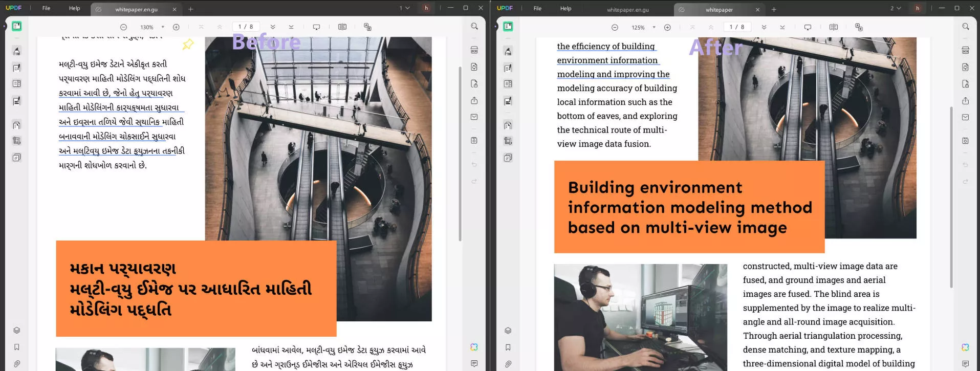Open Reader mode in left window sidebar
Screen dimensions: 980x371
pos(17,26)
